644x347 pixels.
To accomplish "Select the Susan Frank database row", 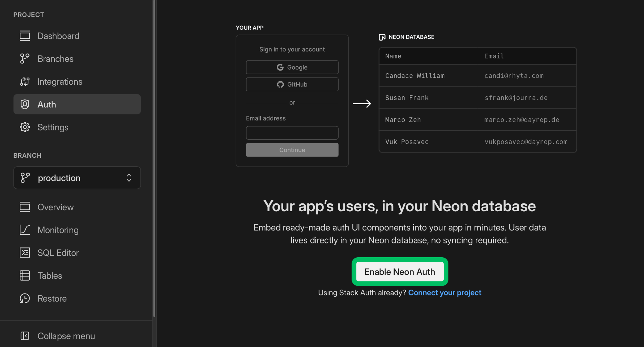I will tap(477, 98).
